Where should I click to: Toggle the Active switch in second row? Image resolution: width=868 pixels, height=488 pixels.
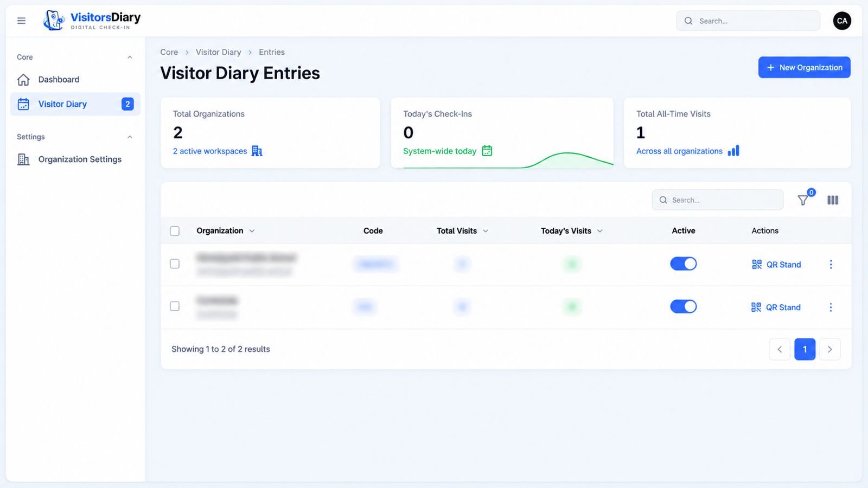click(684, 306)
